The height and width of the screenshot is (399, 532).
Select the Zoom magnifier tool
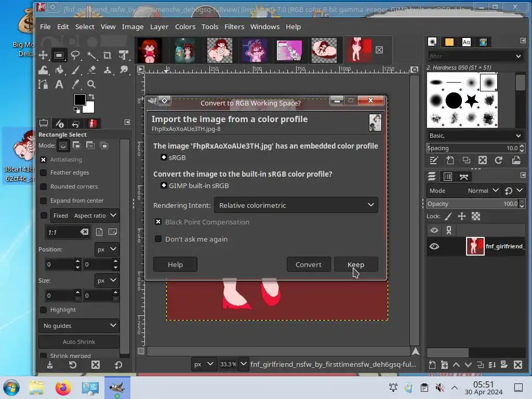(91, 84)
